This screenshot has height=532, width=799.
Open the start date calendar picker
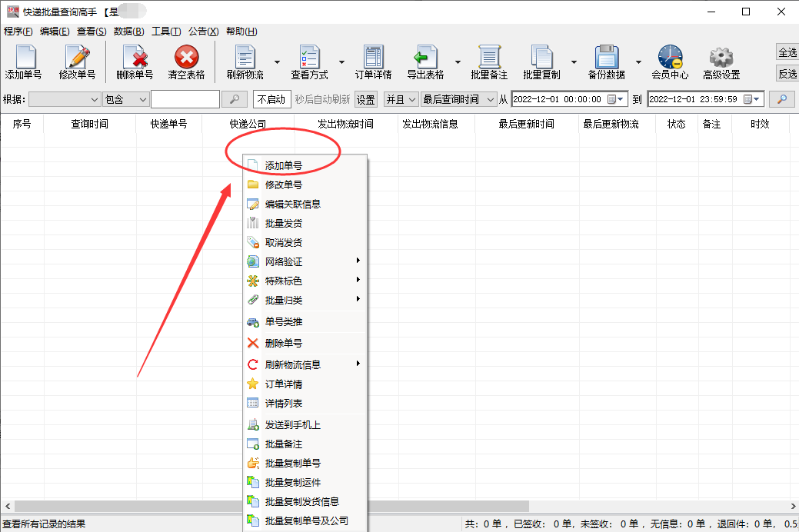(x=615, y=99)
